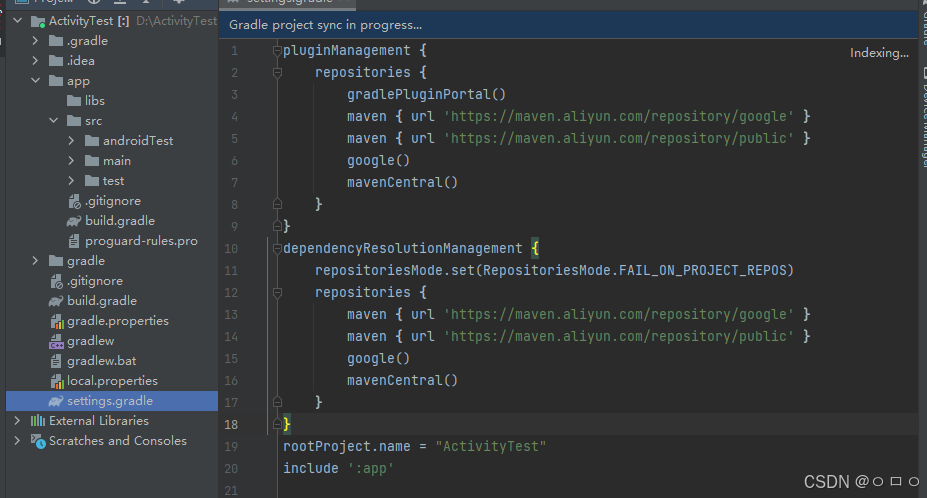Fold repositories block at line 12
927x498 pixels.
click(x=277, y=293)
